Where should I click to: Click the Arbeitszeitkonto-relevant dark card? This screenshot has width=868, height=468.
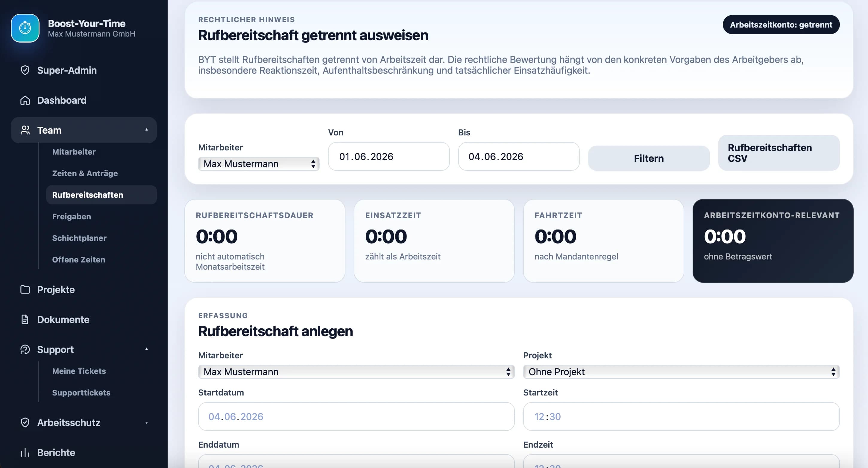tap(773, 241)
